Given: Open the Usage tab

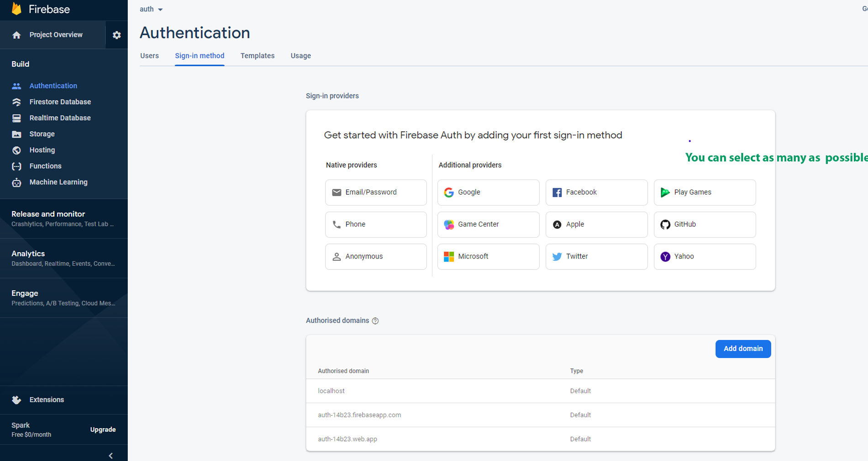Looking at the screenshot, I should pos(300,56).
